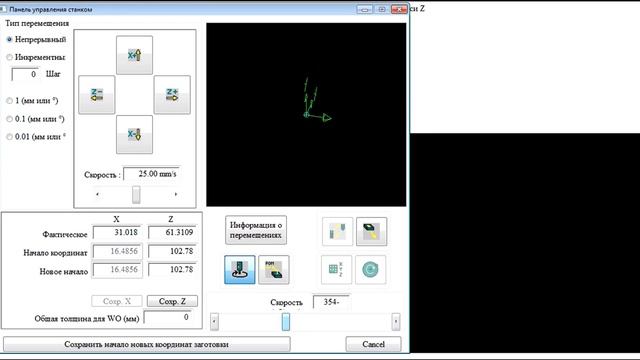Screen dimensions: 640x360
Task: Click the left arrow of the lower speed scrollbar
Action: 214,322
